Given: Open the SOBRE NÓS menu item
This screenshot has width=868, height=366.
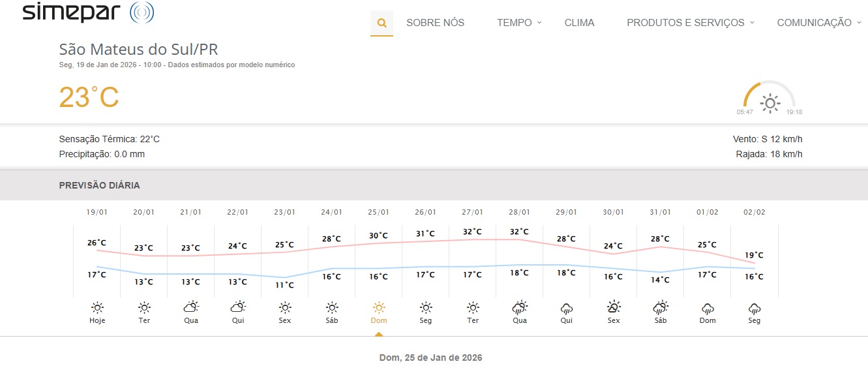Looking at the screenshot, I should click(x=435, y=23).
